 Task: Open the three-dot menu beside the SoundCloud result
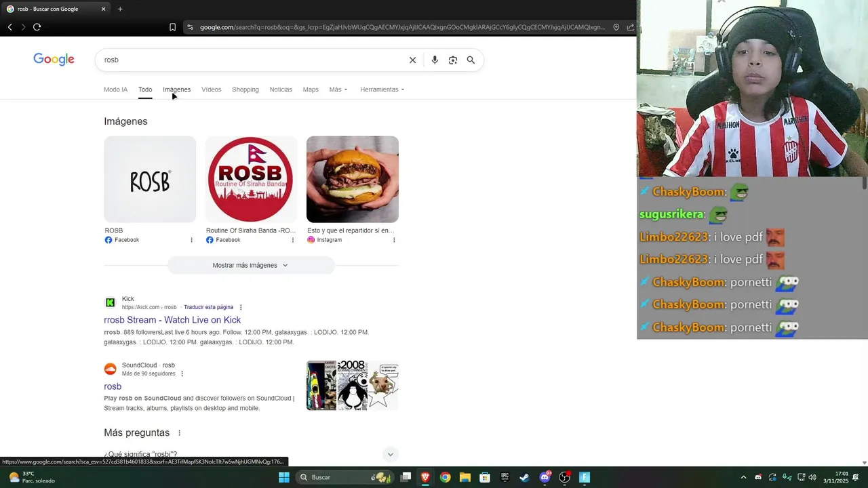point(182,373)
